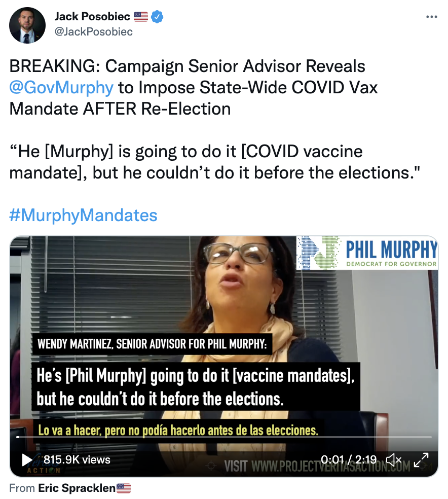This screenshot has height=499, width=448.
Task: Click the 0:01 / 2:19 time display
Action: [349, 459]
